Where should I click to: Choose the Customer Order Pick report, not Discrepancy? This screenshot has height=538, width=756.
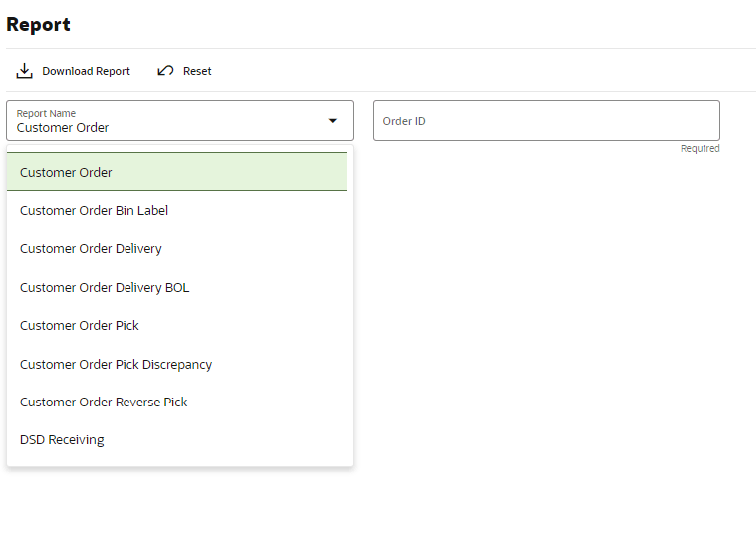point(176,326)
